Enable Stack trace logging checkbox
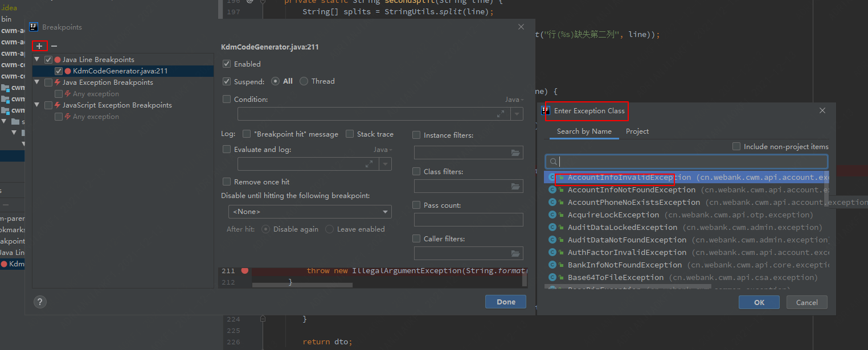868x350 pixels. [350, 134]
